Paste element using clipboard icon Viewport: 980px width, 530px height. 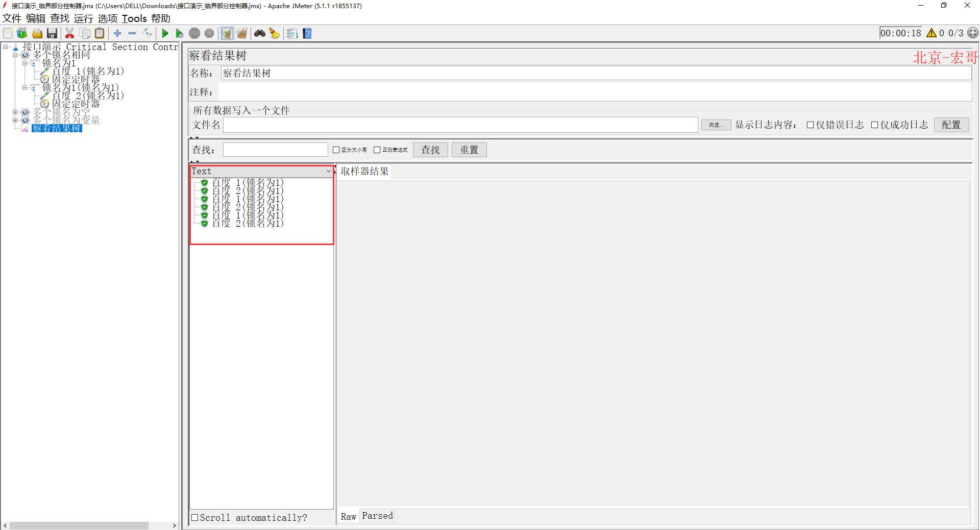(100, 33)
